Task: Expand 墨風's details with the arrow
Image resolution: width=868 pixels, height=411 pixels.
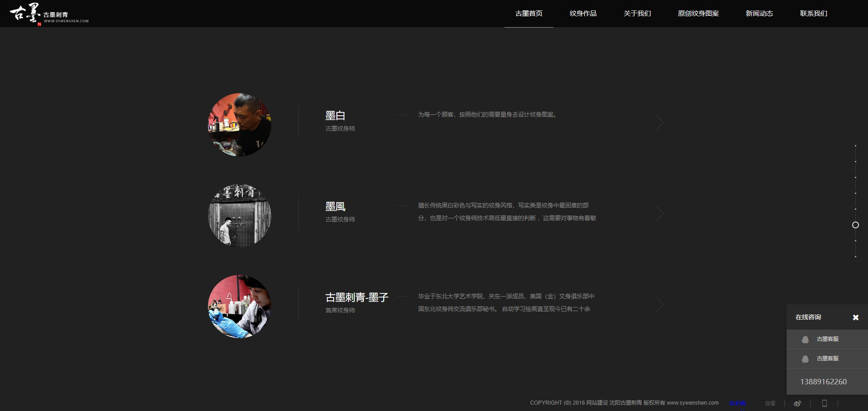Action: point(660,213)
